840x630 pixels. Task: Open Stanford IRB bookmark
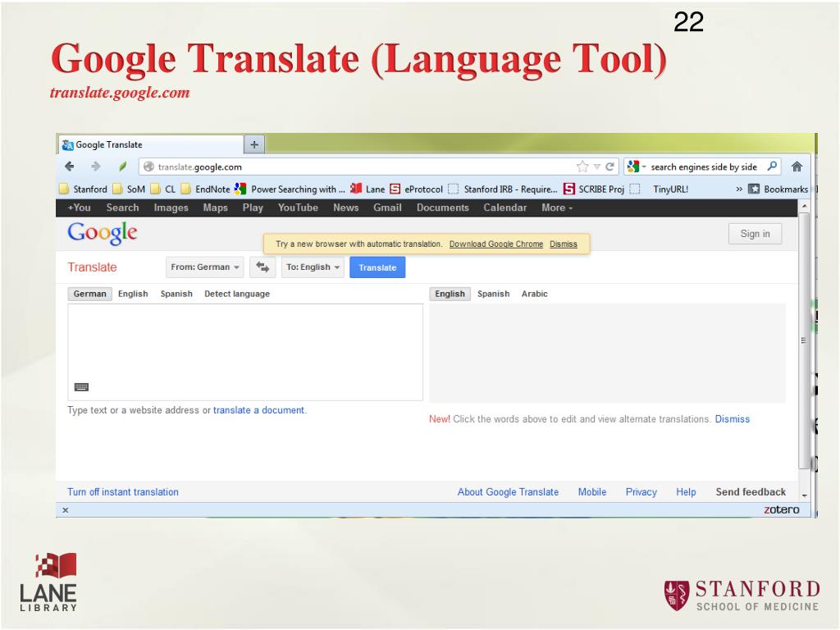pos(503,189)
